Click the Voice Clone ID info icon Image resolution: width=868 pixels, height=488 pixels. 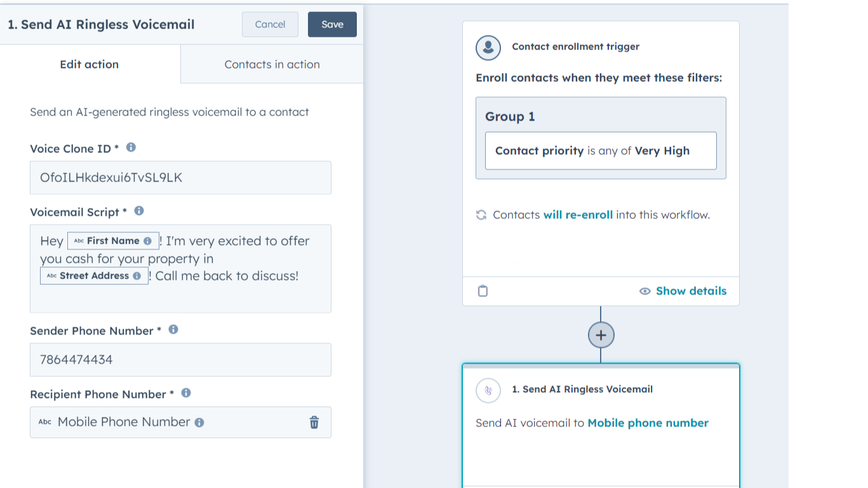tap(131, 147)
